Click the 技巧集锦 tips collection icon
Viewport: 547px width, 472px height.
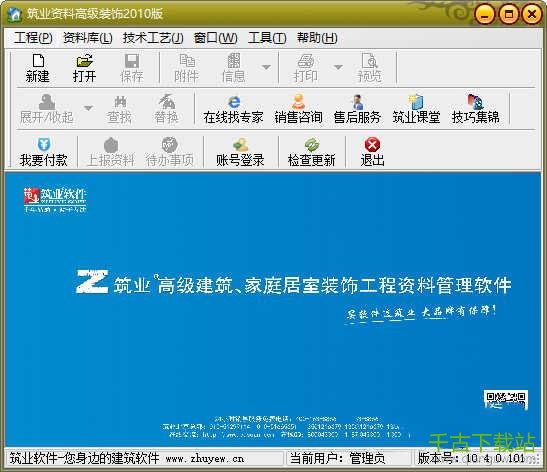point(475,109)
